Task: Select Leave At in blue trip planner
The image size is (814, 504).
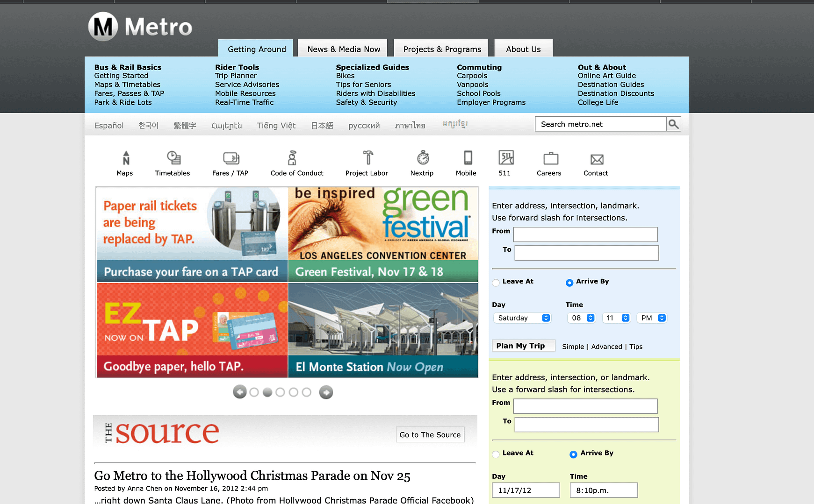Action: tap(496, 283)
